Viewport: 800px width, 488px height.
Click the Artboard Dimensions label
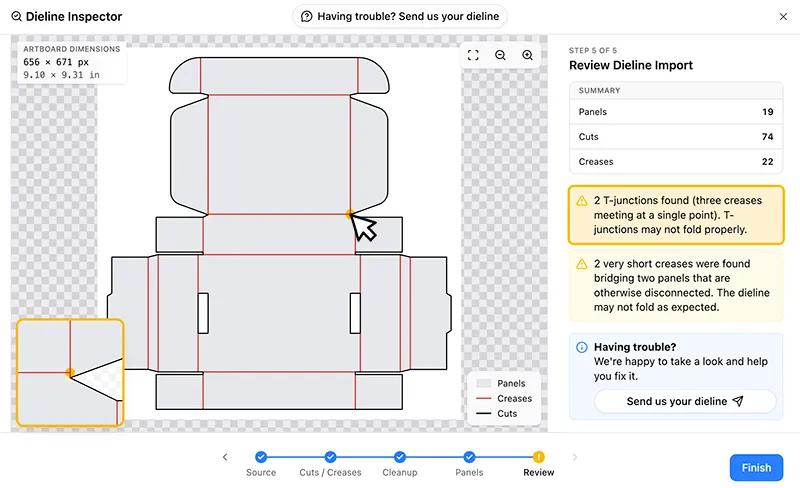(x=71, y=49)
